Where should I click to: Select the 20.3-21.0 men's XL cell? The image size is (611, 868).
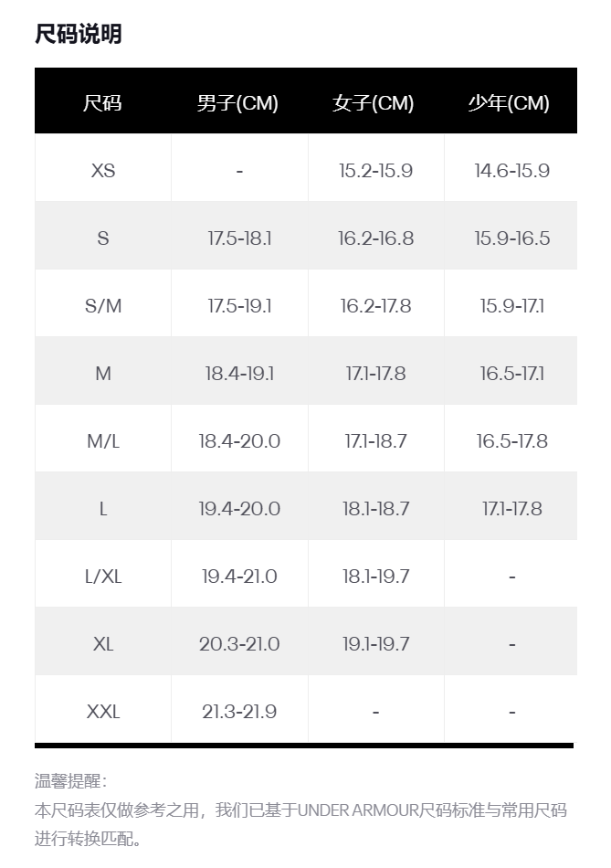pos(239,644)
